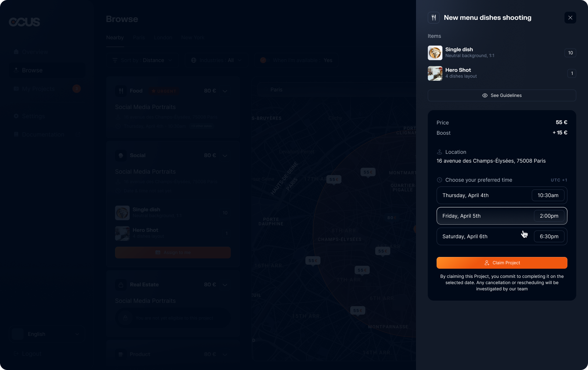Open the Industries filter dropdown
Viewport: 588px width, 370px height.
pyautogui.click(x=216, y=60)
